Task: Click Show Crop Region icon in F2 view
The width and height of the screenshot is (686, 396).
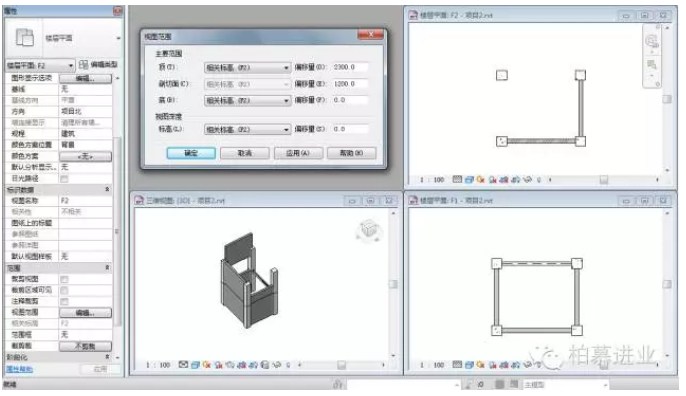Action: coord(515,179)
